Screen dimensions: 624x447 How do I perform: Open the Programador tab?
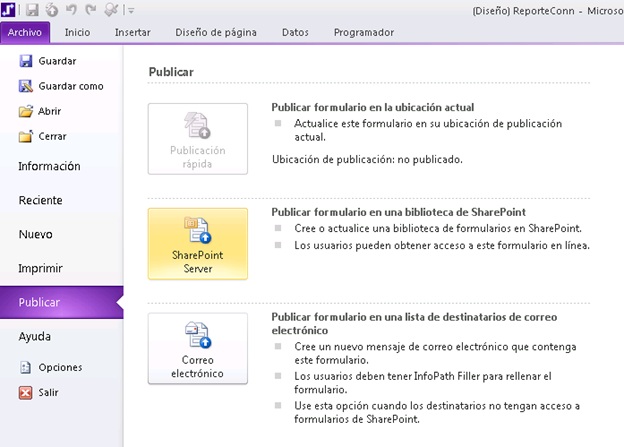363,32
